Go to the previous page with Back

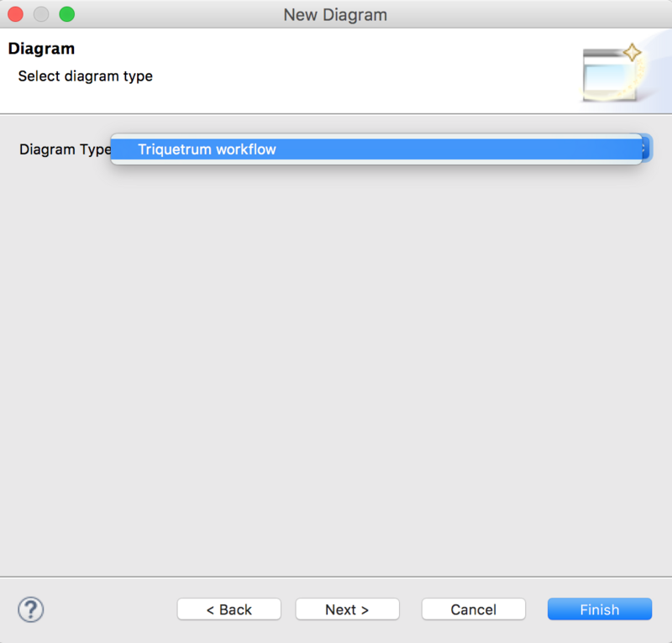228,609
